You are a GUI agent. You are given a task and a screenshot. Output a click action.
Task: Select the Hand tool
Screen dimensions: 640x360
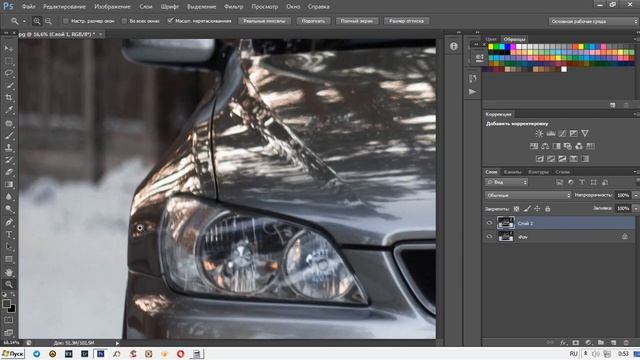point(9,272)
